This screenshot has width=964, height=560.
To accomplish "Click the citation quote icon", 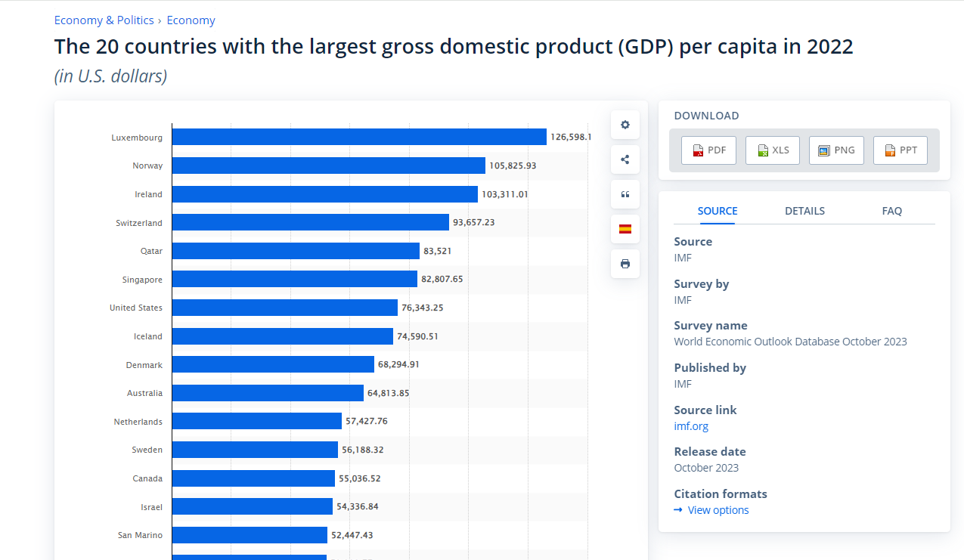I will (625, 194).
